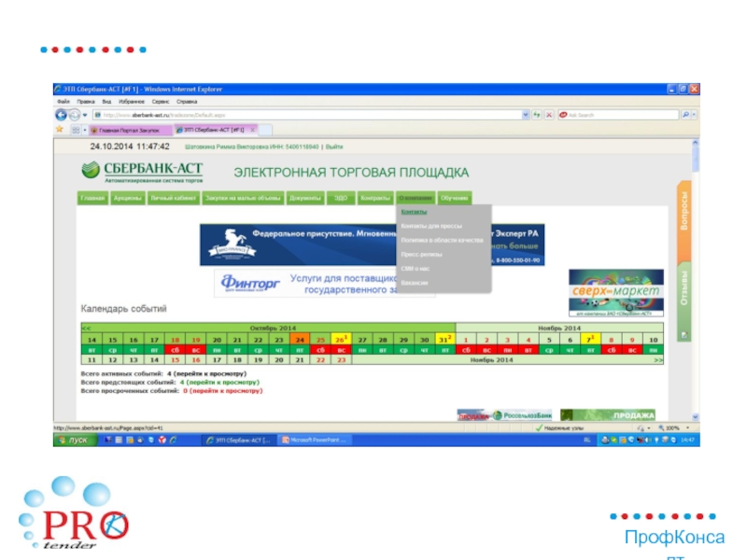Select Контакты для прессы menu entry
The height and width of the screenshot is (560, 747).
pyautogui.click(x=431, y=226)
